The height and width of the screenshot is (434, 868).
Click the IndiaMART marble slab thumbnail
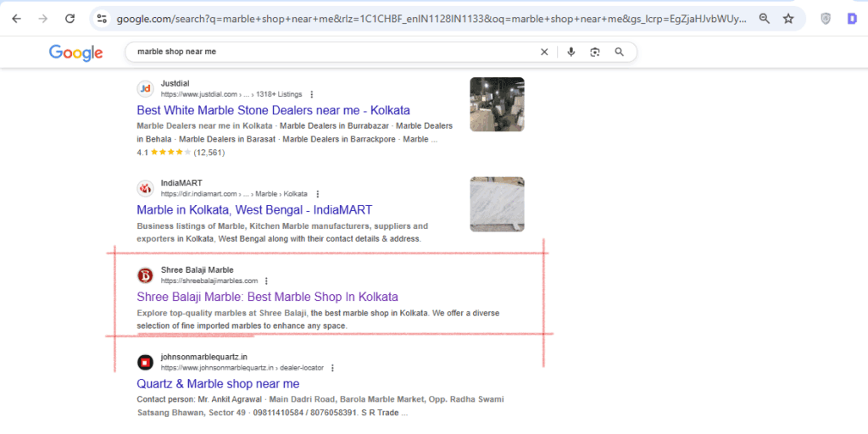pyautogui.click(x=497, y=204)
